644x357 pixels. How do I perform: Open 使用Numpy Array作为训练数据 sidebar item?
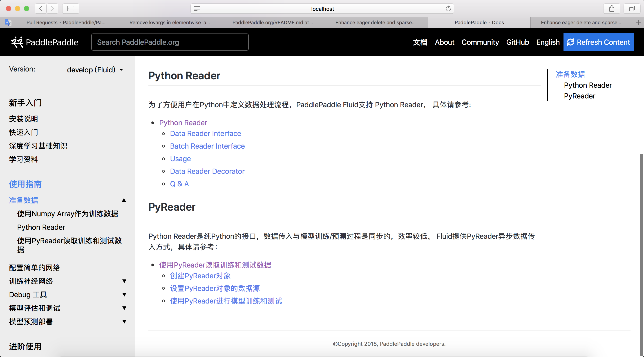click(67, 214)
